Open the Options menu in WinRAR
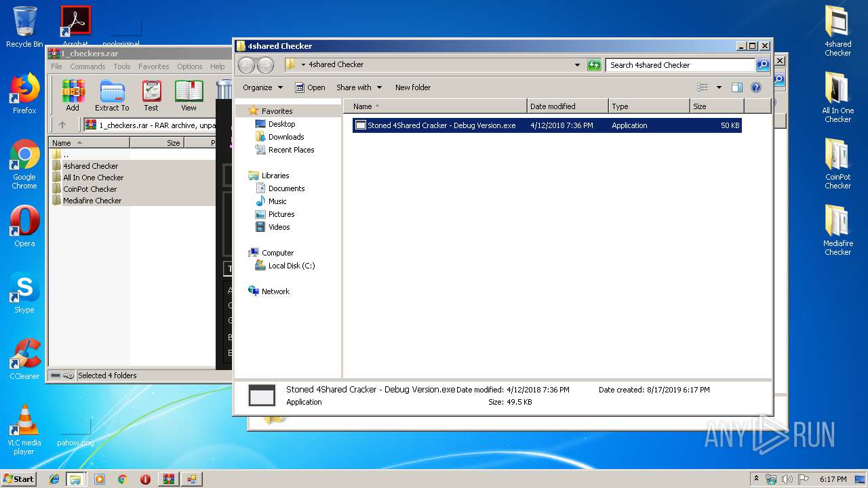Viewport: 868px width, 488px height. click(190, 66)
